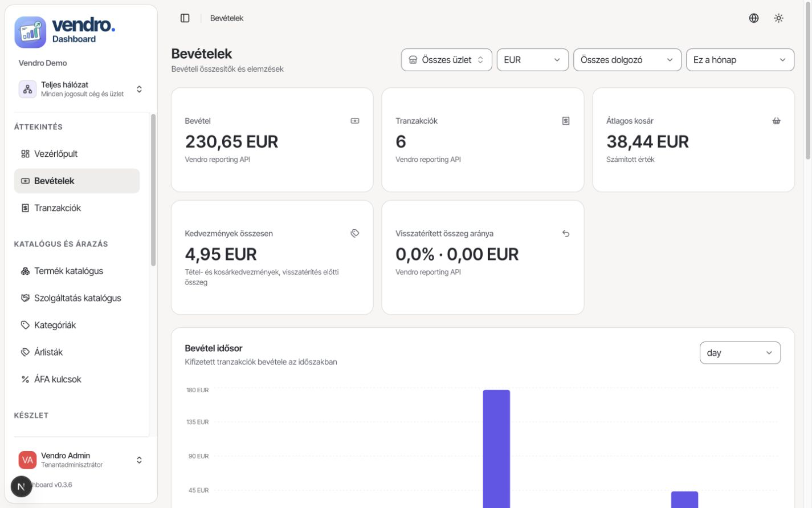Screen dimensions: 812x508
Task: Click the Visszatérített refund arrow icon
Action: pos(566,233)
